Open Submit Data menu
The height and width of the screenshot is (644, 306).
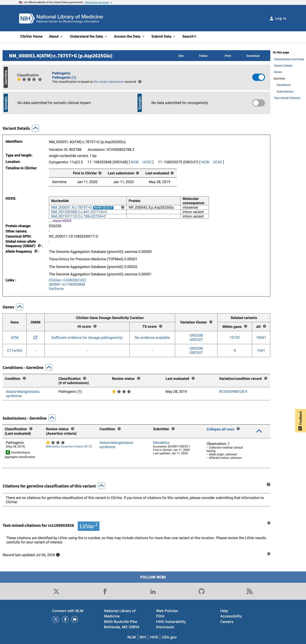[163, 37]
